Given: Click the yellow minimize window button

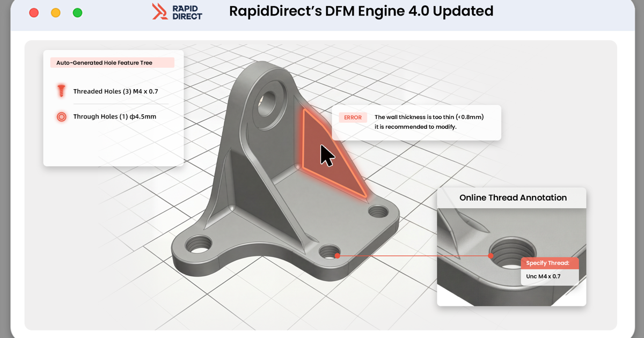Looking at the screenshot, I should pyautogui.click(x=56, y=13).
